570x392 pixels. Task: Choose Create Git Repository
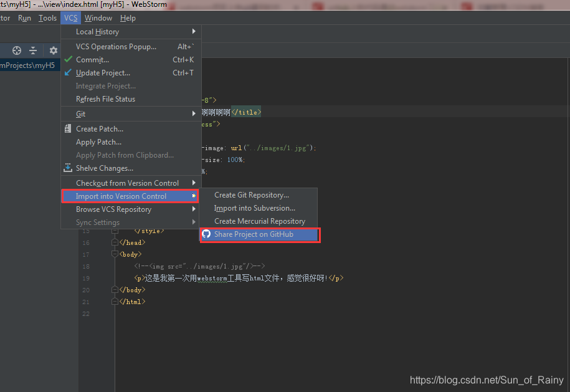click(259, 195)
